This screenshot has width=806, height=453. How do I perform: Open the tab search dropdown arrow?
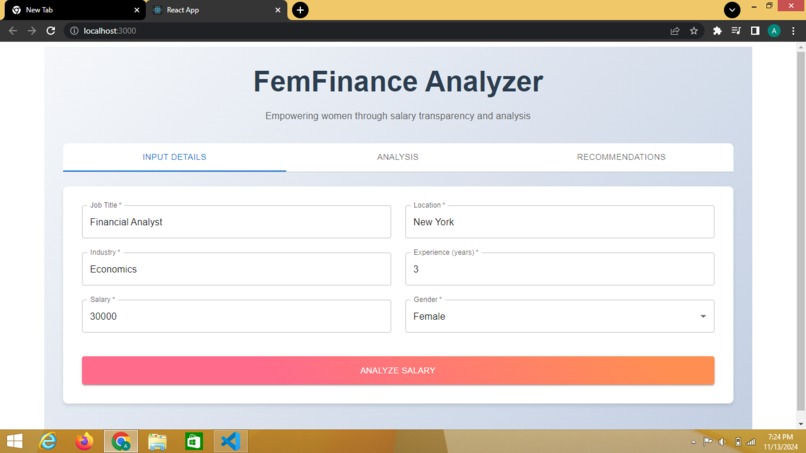coord(732,10)
